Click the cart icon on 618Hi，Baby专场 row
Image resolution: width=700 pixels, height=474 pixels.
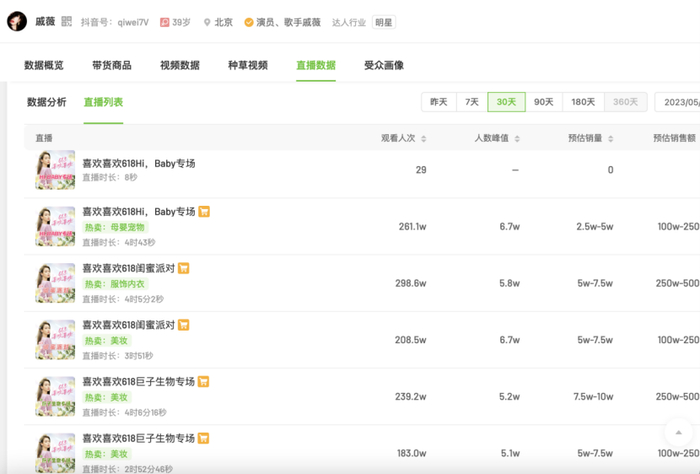pos(204,212)
